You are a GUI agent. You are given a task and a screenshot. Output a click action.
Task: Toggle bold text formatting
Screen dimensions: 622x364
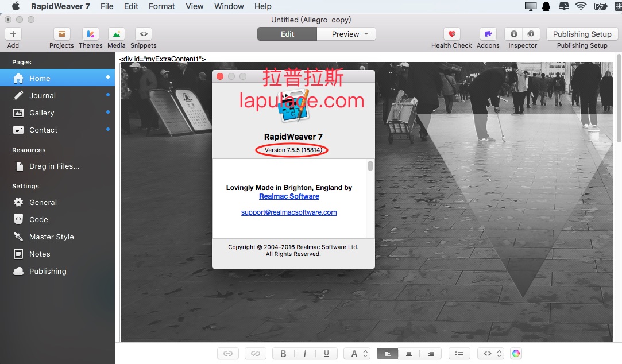click(283, 353)
